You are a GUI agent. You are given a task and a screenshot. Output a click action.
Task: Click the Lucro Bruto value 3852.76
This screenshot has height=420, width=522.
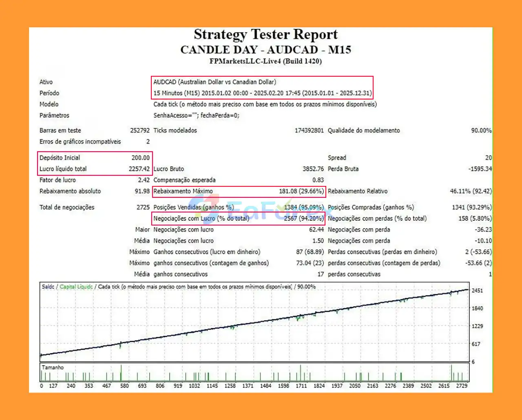[x=313, y=169]
